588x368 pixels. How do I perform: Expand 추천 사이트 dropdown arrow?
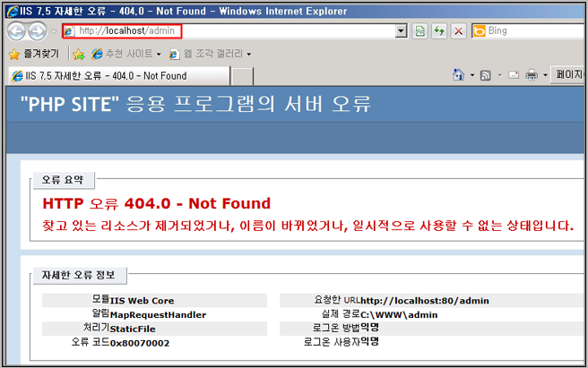point(159,55)
